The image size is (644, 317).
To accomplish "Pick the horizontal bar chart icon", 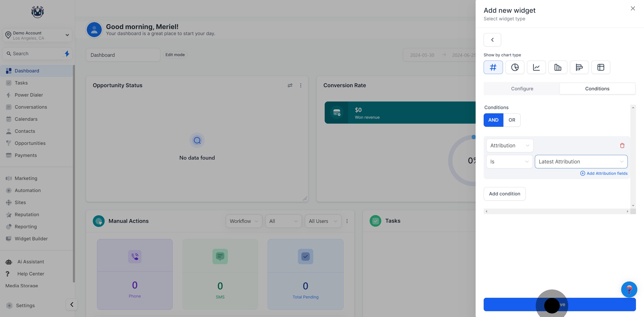I will [x=579, y=67].
